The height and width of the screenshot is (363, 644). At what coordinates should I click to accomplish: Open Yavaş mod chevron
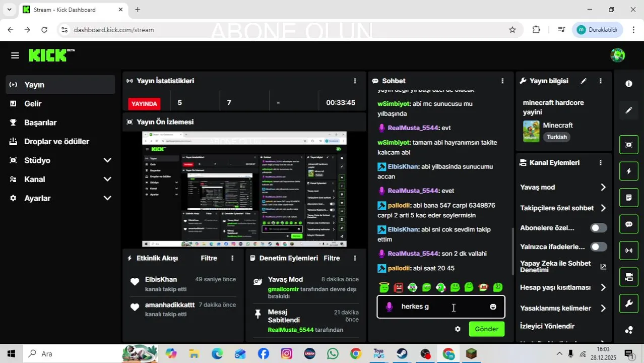coord(603,188)
